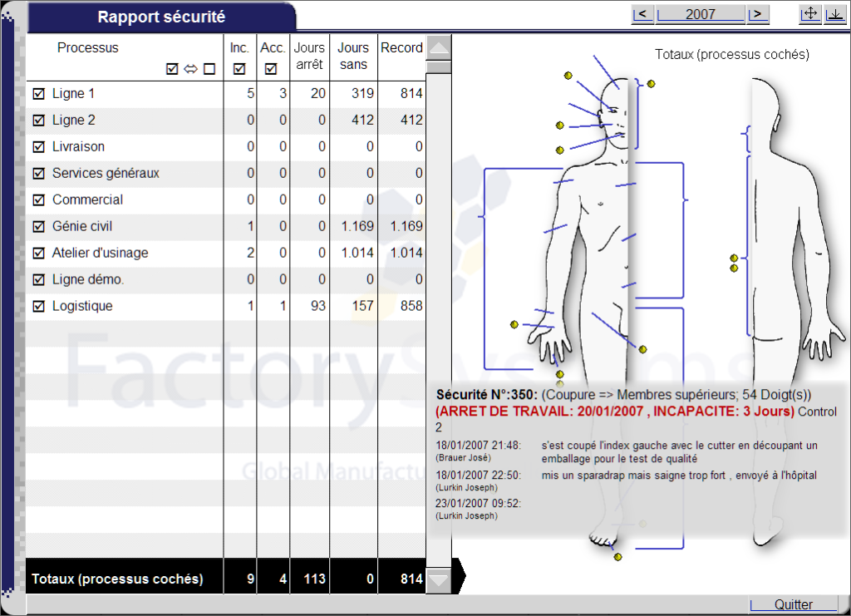Screen dimensions: 851x616
Task: Uncheck the Atelier d'usinage process
Action: tap(38, 254)
